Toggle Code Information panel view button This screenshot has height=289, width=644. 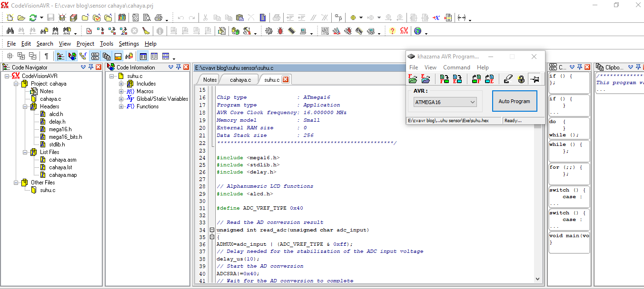tap(72, 56)
